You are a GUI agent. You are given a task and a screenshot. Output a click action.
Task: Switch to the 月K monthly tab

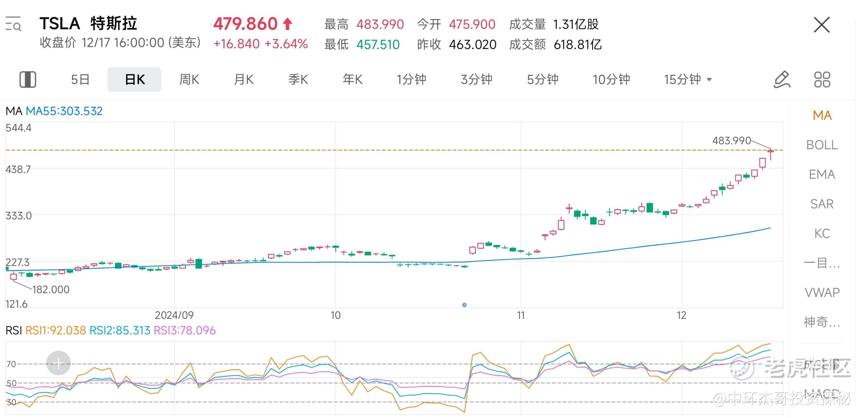[244, 79]
